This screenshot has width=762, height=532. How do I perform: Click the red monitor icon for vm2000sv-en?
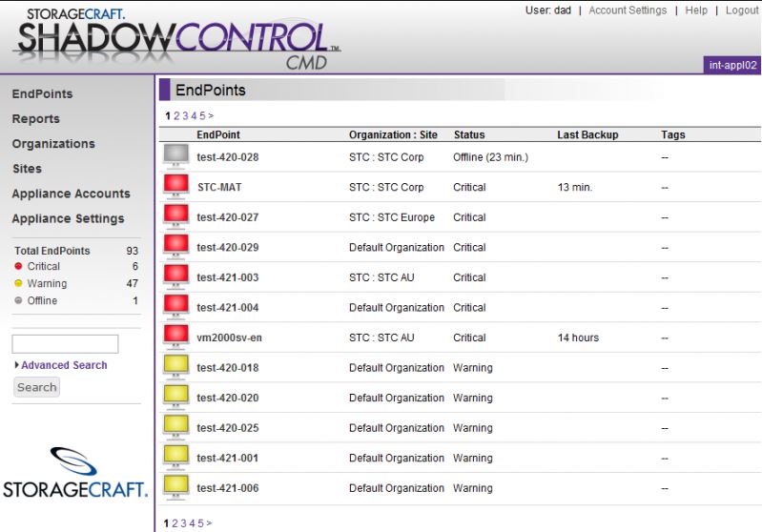pyautogui.click(x=175, y=338)
